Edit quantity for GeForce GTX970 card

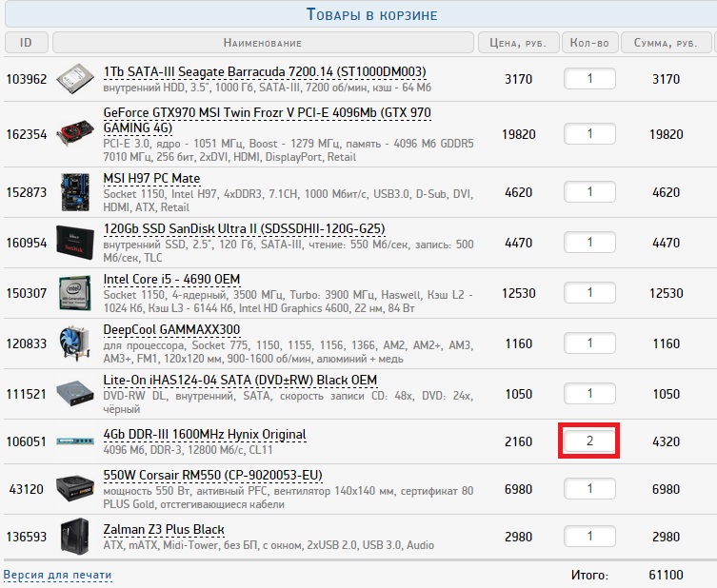(589, 134)
